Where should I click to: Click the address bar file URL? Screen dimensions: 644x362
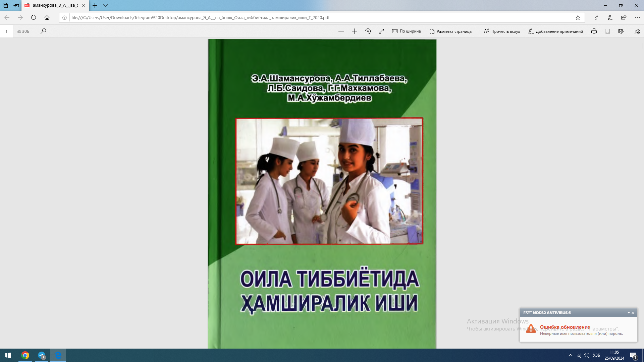pyautogui.click(x=201, y=17)
